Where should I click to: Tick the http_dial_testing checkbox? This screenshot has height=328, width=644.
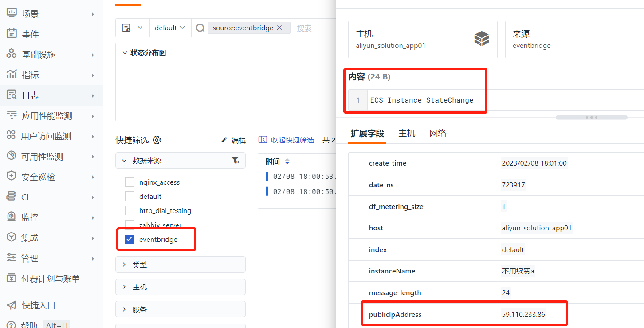click(x=130, y=210)
